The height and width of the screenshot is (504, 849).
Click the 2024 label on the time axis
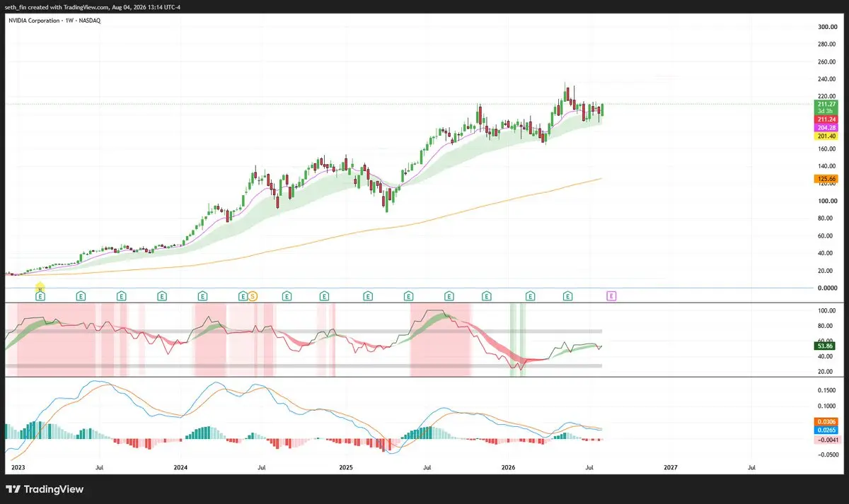[180, 467]
